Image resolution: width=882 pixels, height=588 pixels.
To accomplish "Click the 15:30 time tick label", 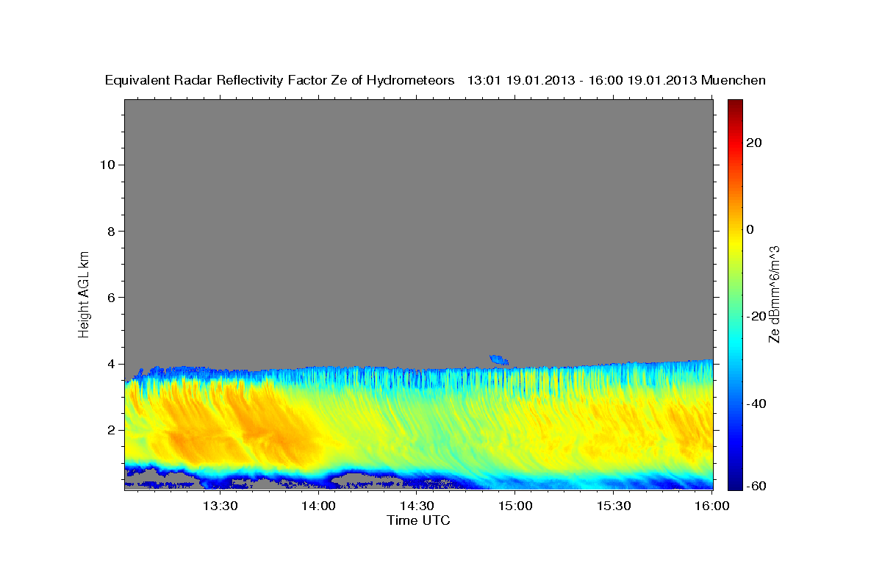I will click(x=614, y=506).
